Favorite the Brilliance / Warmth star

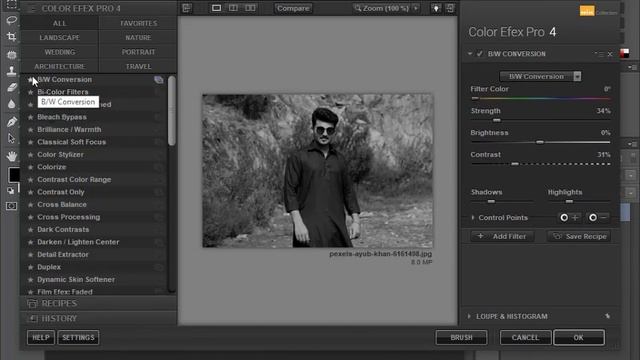pyautogui.click(x=31, y=130)
